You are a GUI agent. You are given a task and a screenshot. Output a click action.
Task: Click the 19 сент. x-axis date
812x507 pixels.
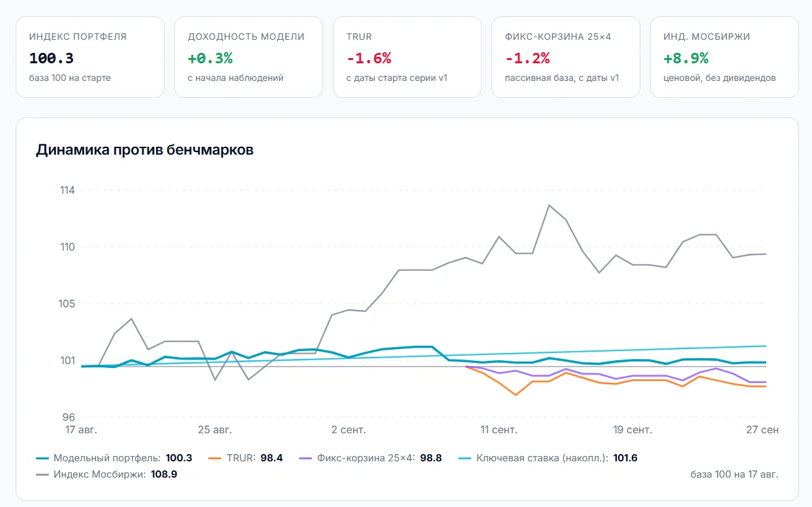(x=633, y=429)
